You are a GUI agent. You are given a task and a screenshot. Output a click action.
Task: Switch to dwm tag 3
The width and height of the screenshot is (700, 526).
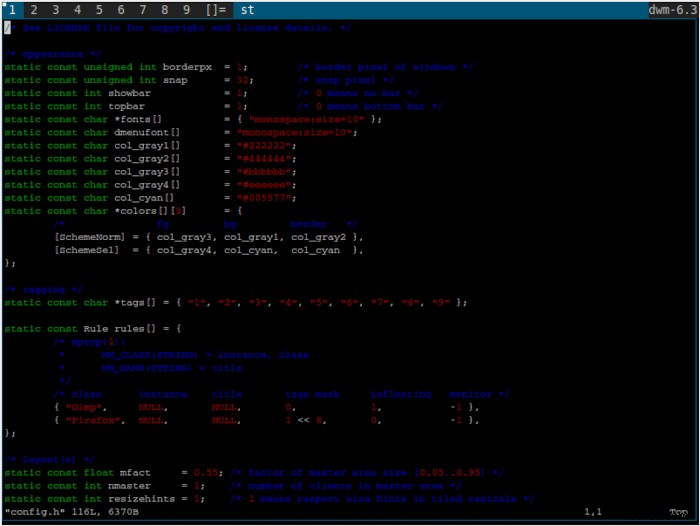point(56,10)
